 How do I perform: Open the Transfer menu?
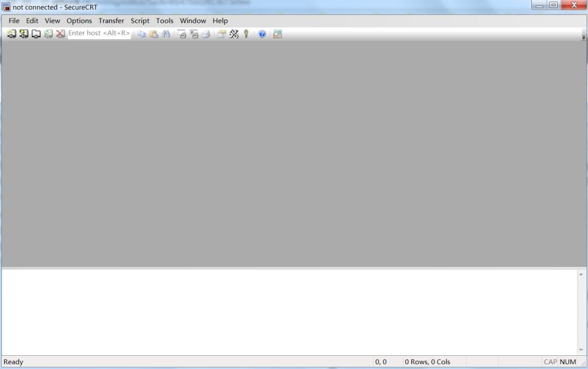coord(111,21)
